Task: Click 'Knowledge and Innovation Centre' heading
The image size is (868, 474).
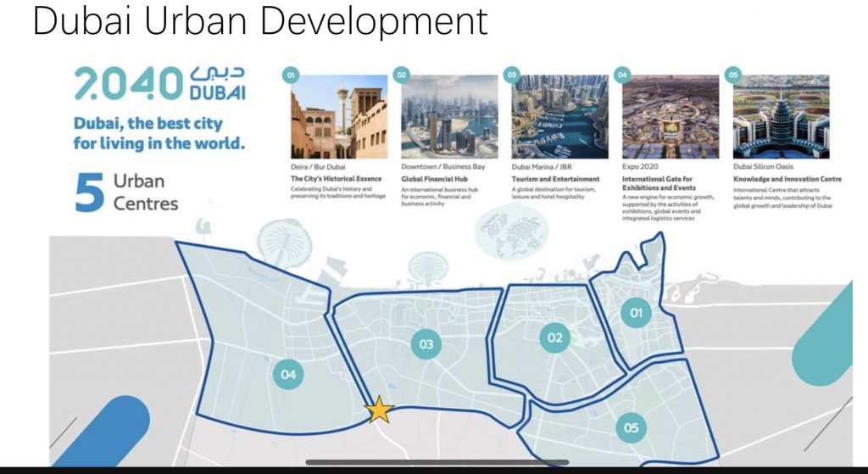Action: [787, 179]
